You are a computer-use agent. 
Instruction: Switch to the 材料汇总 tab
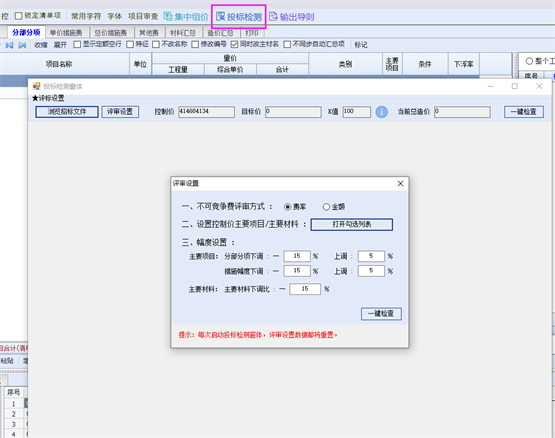(183, 33)
